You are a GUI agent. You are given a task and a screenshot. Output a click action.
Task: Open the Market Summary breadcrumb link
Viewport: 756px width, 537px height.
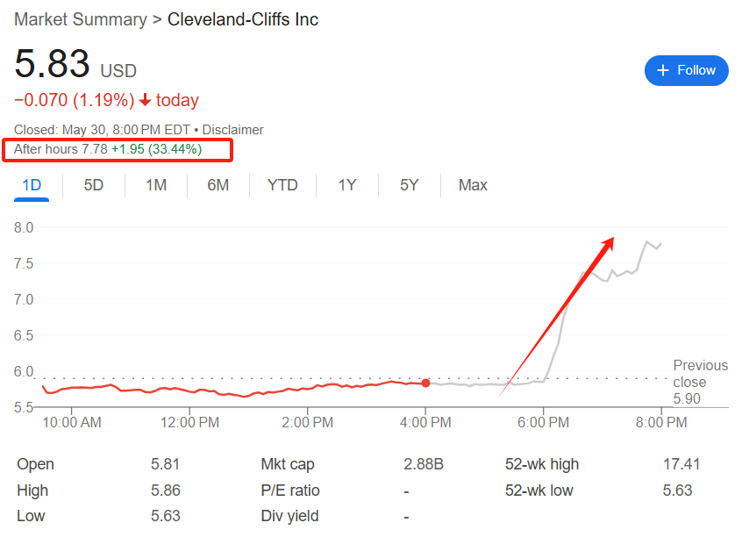[x=81, y=20]
